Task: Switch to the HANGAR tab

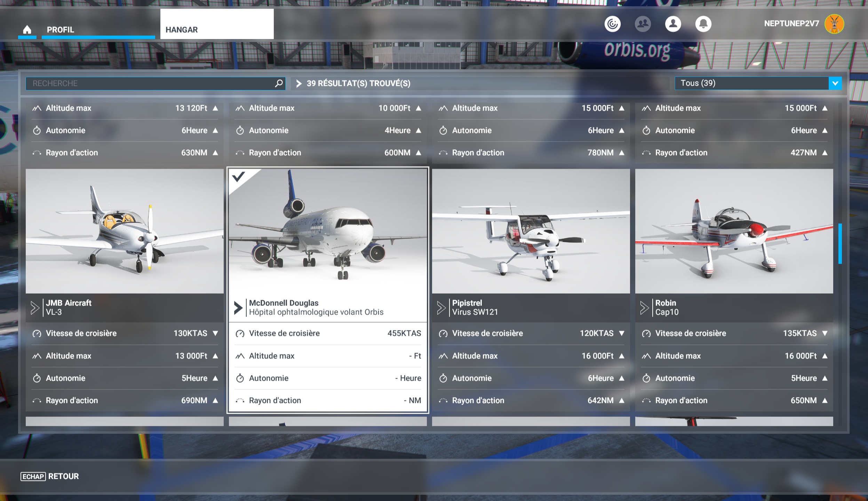Action: pyautogui.click(x=217, y=24)
